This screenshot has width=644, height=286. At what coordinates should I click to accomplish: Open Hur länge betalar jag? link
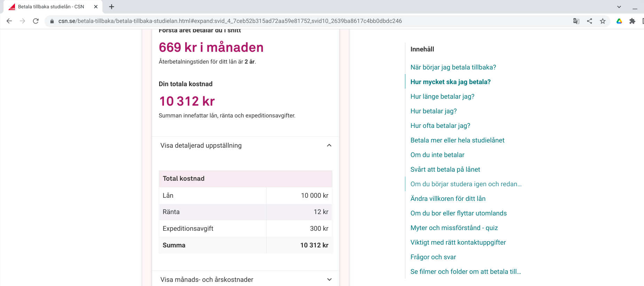(442, 97)
